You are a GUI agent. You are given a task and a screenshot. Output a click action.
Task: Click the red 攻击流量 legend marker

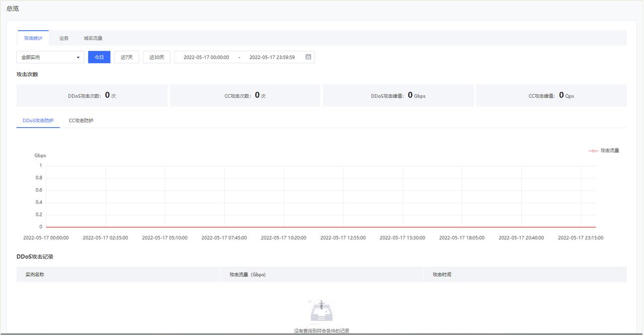point(593,150)
